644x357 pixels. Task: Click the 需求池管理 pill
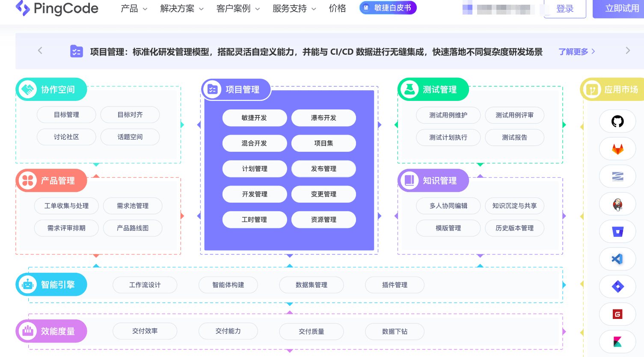pyautogui.click(x=133, y=206)
